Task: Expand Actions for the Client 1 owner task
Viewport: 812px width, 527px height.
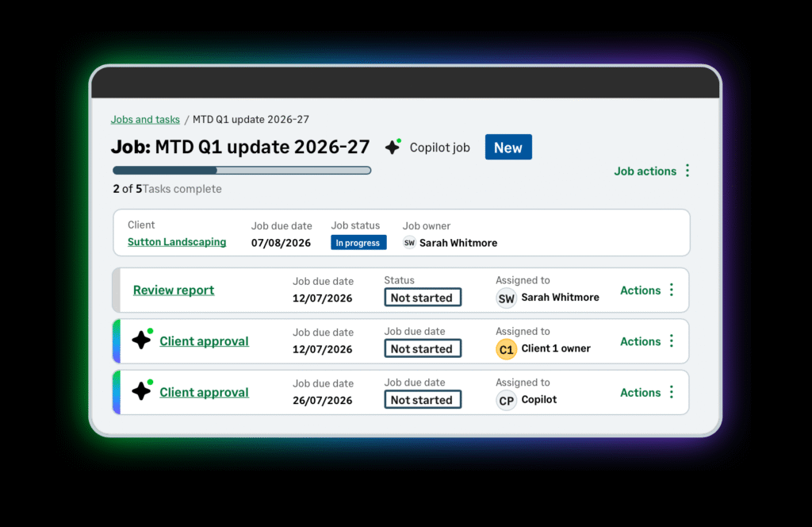Action: [640, 341]
